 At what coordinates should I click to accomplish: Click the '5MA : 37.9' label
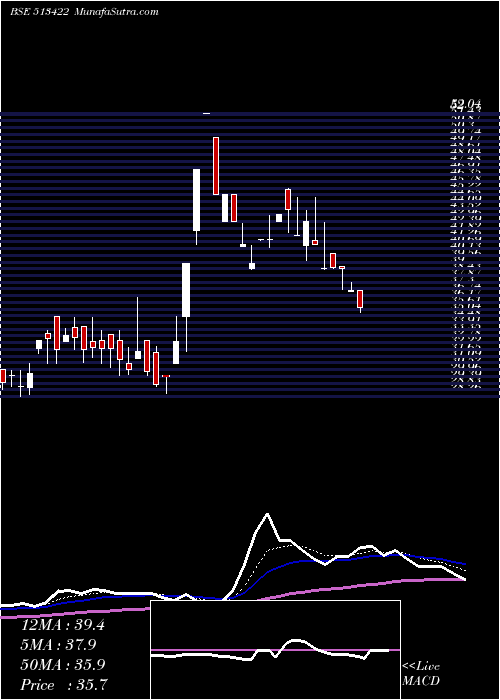[x=59, y=645]
